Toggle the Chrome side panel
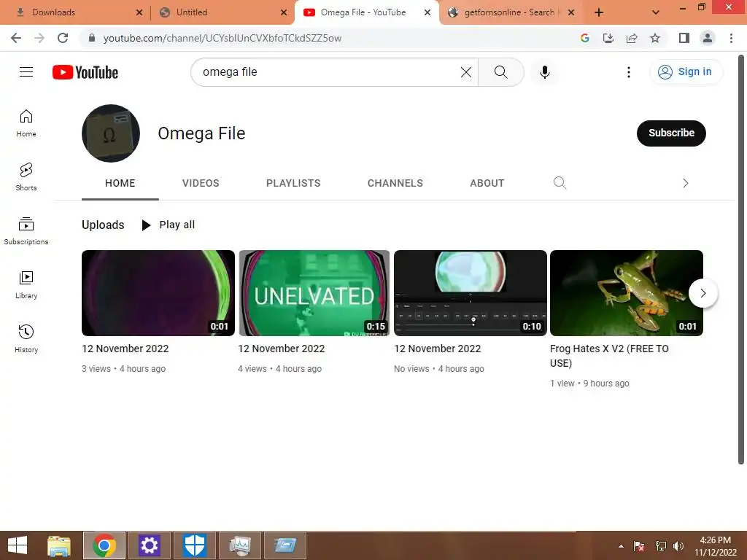 684,38
